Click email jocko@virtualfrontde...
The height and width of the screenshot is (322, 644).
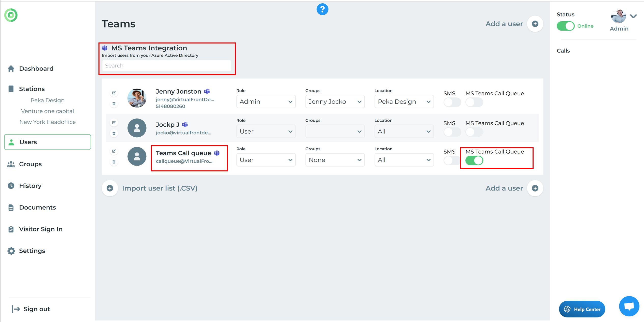click(x=183, y=133)
